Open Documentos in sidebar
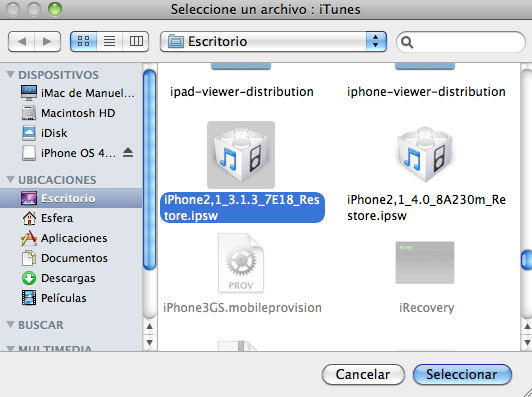This screenshot has width=532, height=397. 71,258
